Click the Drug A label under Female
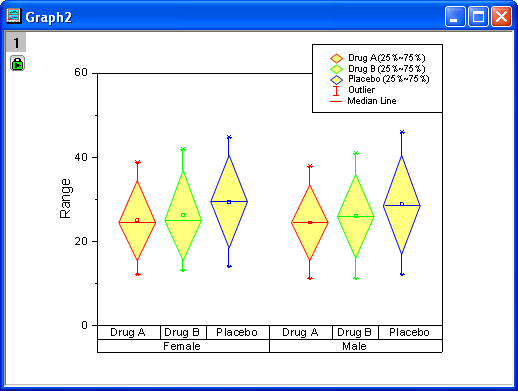 tap(128, 332)
